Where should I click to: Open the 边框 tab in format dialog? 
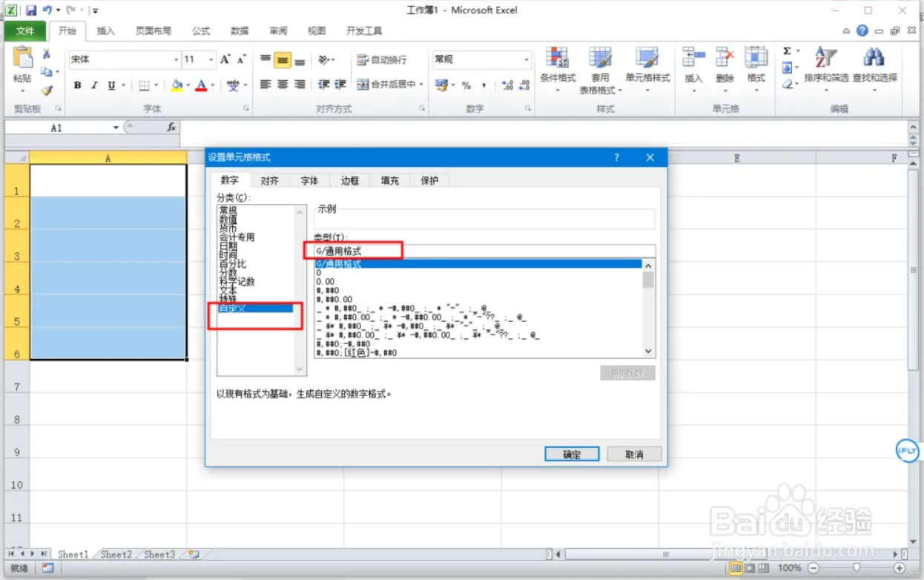click(349, 180)
